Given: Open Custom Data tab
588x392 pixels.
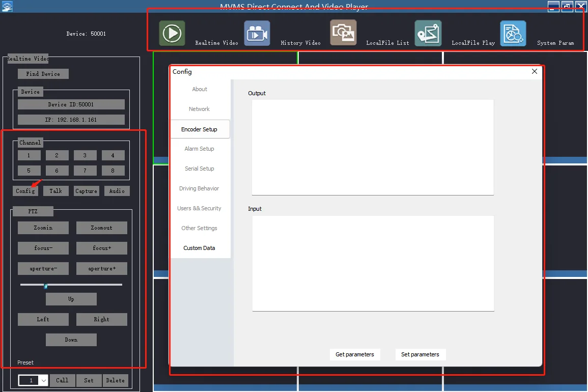Looking at the screenshot, I should click(200, 248).
